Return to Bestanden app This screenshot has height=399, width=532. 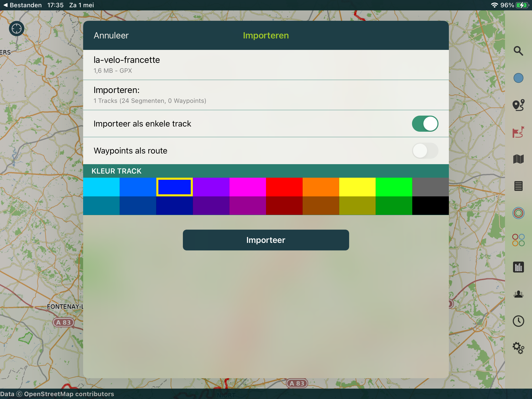(22, 5)
